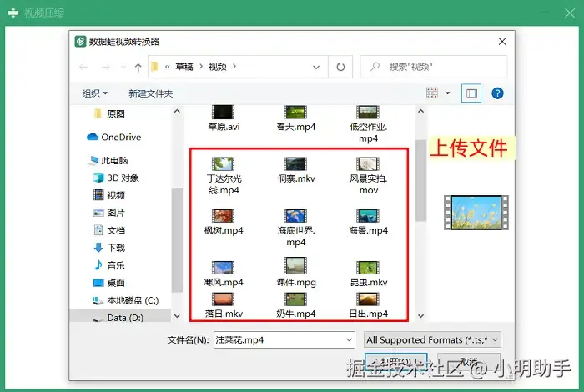Viewport: 584px width, 392px height.
Task: Select the 春天.mp4 video file
Action: [x=295, y=118]
